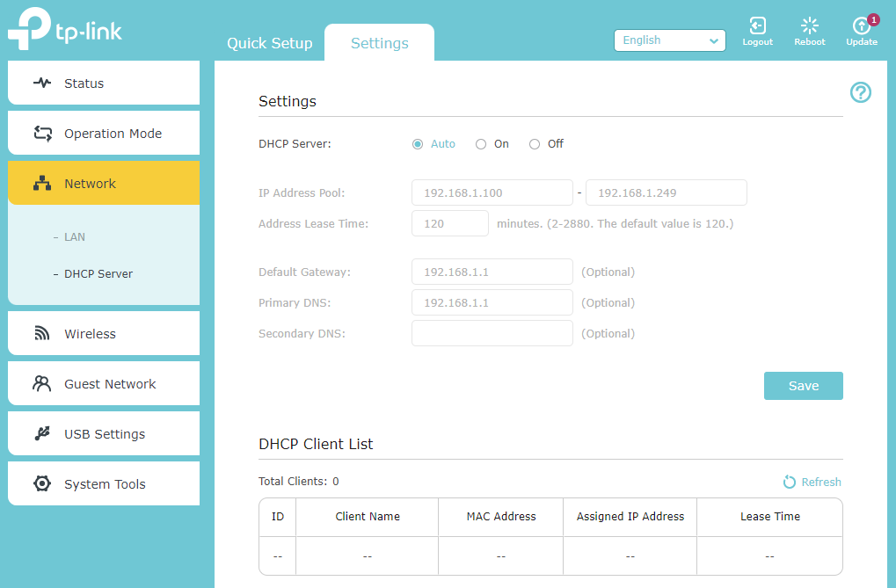Select Off for DHCP Server

tap(535, 144)
